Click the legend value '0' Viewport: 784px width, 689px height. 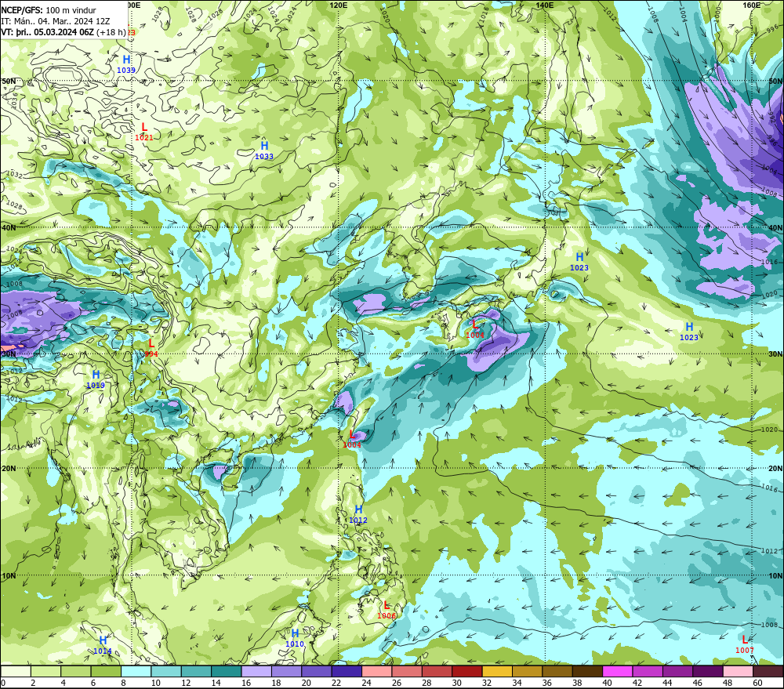(3, 683)
